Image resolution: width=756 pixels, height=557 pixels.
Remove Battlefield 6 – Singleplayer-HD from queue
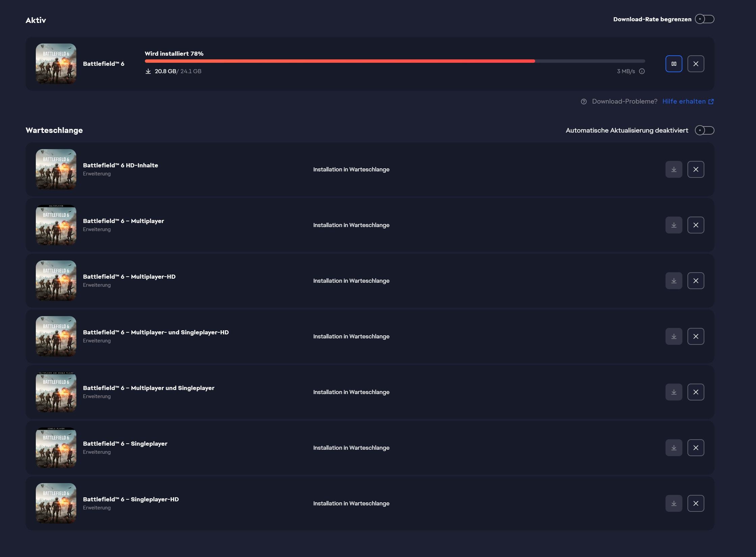(696, 503)
